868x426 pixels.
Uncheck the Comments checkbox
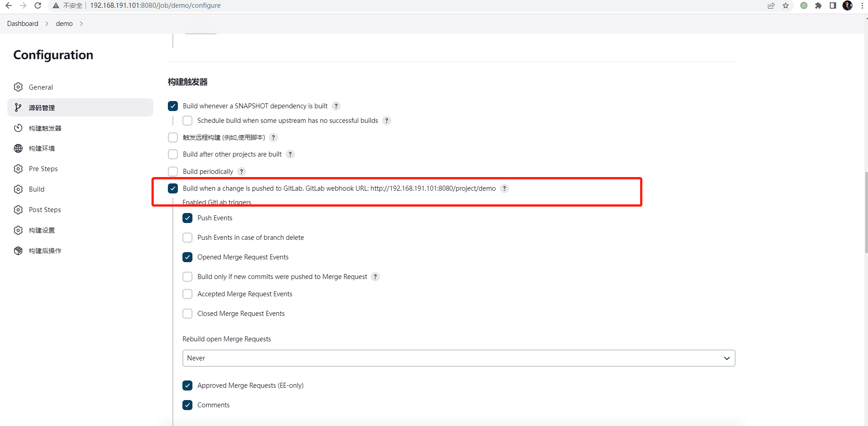187,405
